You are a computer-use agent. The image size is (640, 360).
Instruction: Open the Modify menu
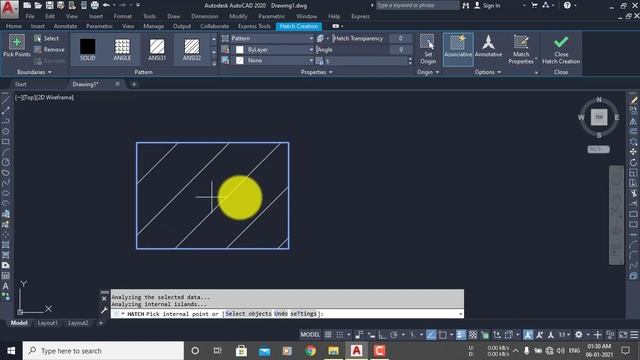[x=238, y=16]
